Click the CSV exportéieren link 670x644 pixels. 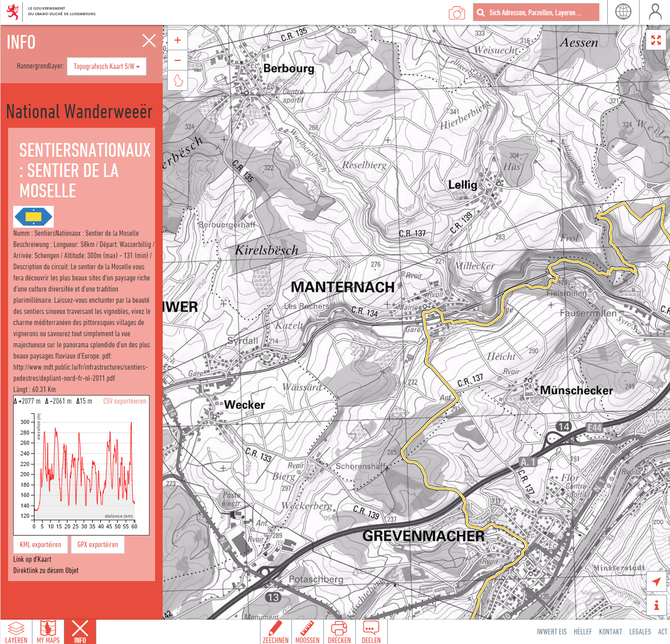coord(125,401)
